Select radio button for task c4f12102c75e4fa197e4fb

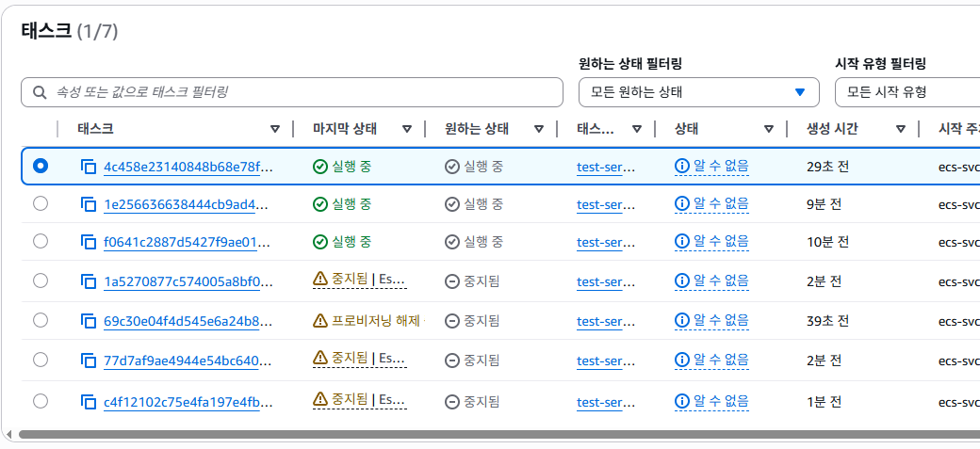pos(41,401)
